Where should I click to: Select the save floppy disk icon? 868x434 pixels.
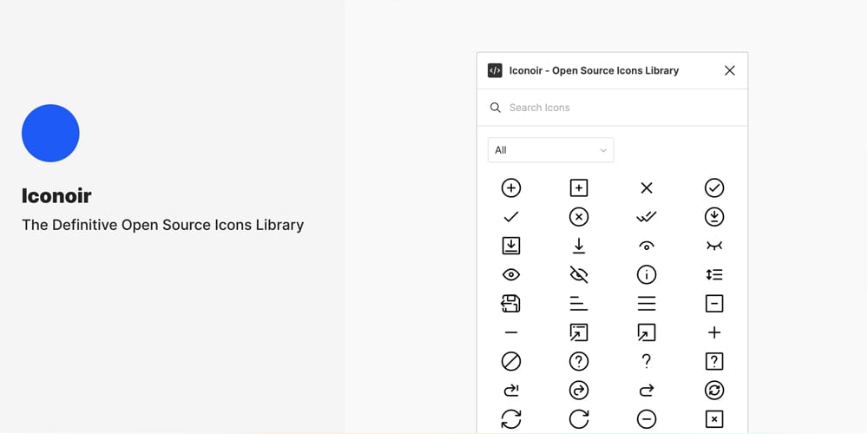pyautogui.click(x=511, y=303)
